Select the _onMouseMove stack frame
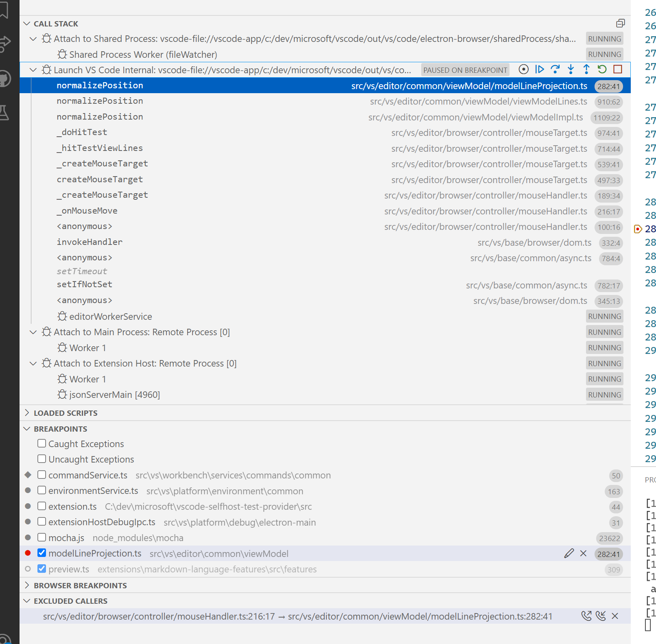The width and height of the screenshot is (656, 644). (325, 211)
